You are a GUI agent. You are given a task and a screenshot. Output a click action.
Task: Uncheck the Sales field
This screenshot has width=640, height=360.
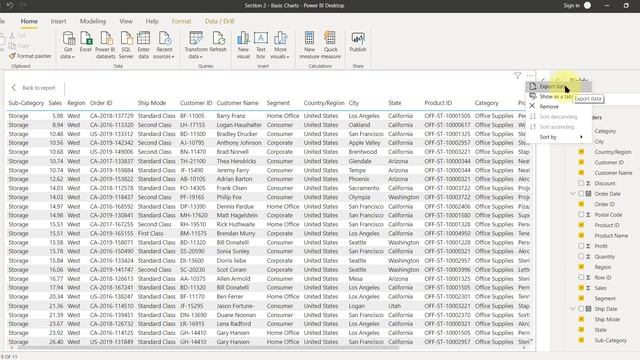coord(581,288)
